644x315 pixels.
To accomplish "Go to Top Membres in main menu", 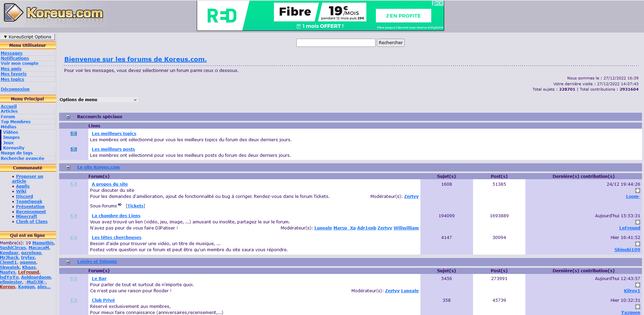I will 16,122.
